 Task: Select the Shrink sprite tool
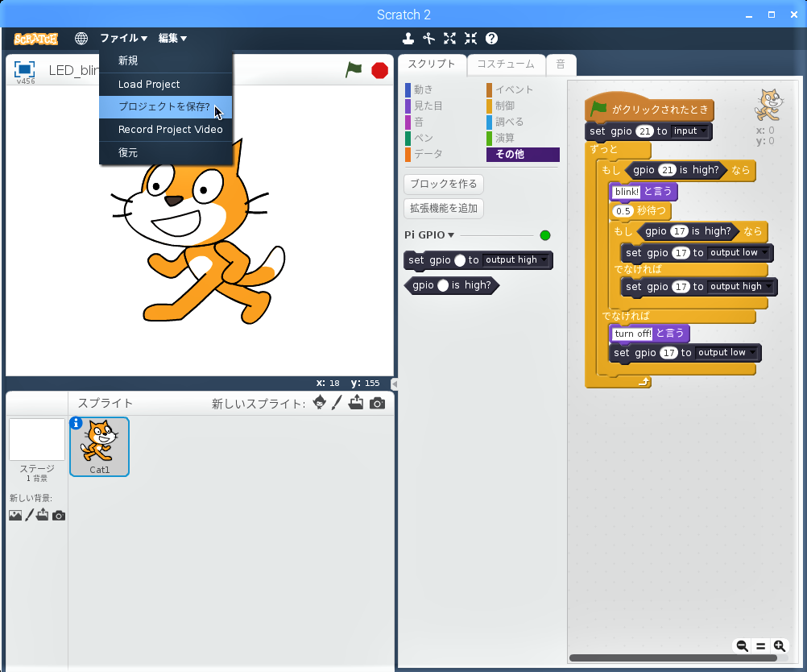[470, 39]
